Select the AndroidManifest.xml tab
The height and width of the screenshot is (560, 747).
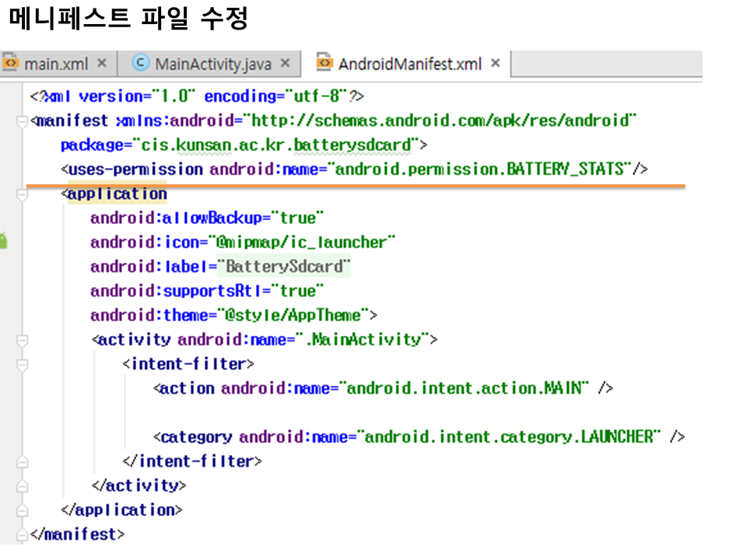point(410,64)
